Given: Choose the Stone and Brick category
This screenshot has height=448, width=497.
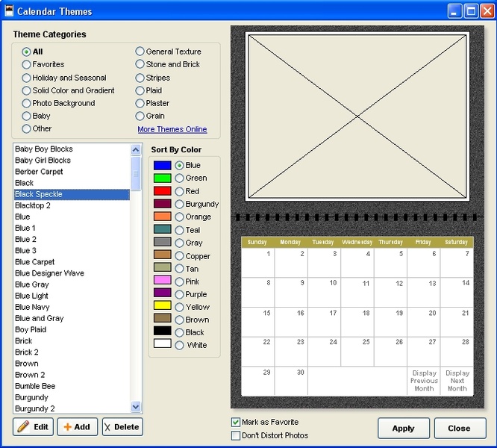Looking at the screenshot, I should click(x=140, y=64).
